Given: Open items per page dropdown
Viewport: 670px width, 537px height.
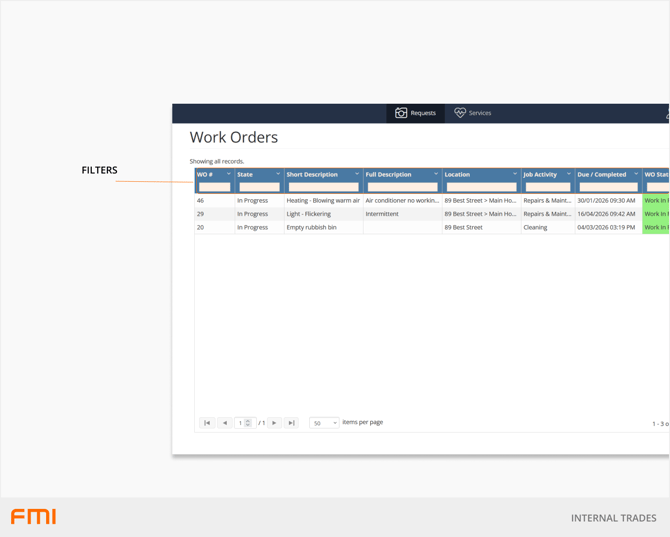Looking at the screenshot, I should coord(324,423).
